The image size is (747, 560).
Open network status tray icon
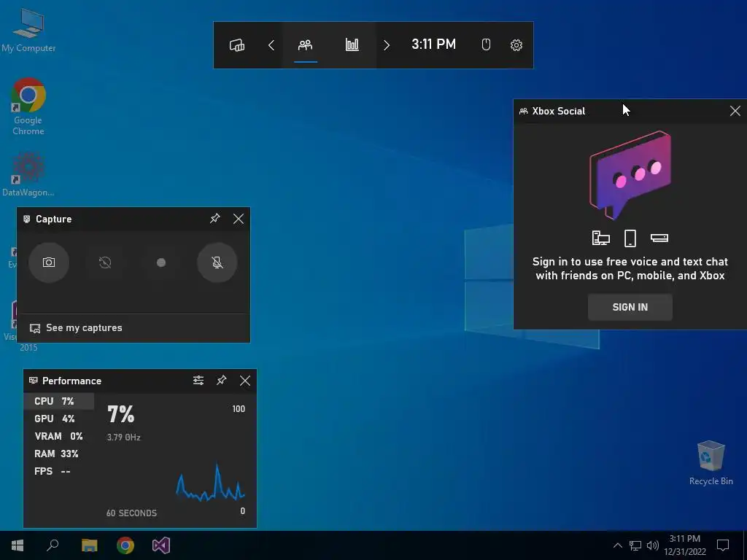pos(635,545)
